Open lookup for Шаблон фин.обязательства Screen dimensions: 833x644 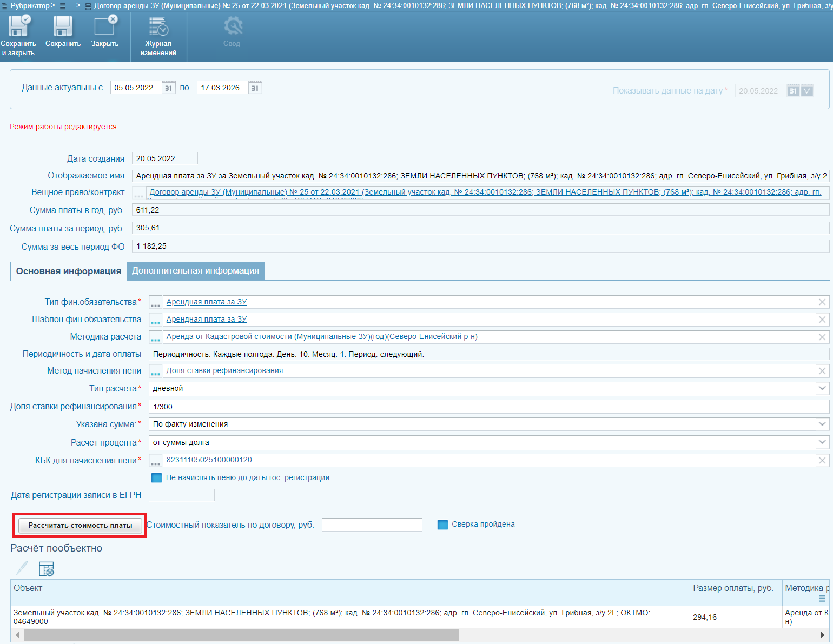[156, 320]
